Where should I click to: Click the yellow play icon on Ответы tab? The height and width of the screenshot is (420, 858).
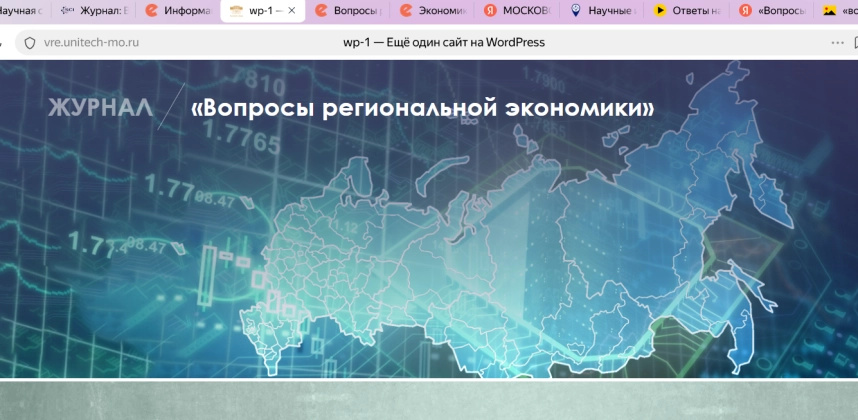[660, 11]
